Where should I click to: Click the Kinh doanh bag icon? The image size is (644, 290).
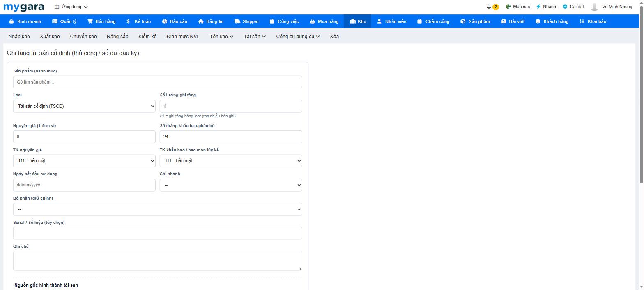11,21
